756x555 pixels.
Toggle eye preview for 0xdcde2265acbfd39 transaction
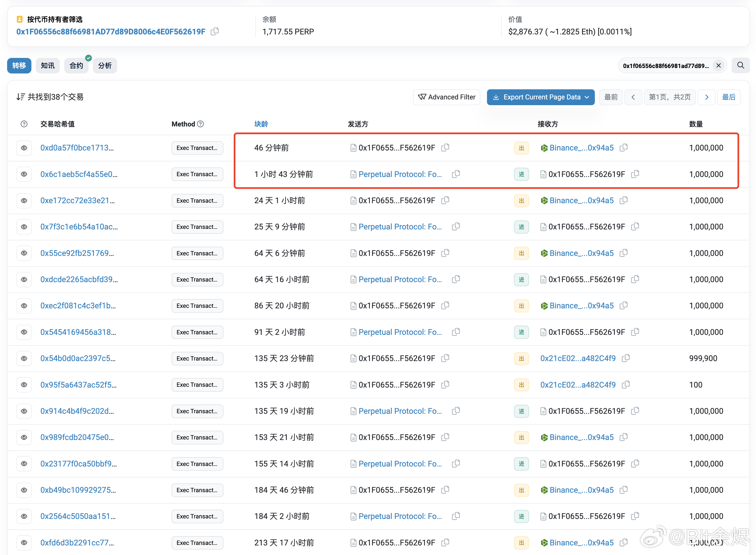[x=24, y=279]
